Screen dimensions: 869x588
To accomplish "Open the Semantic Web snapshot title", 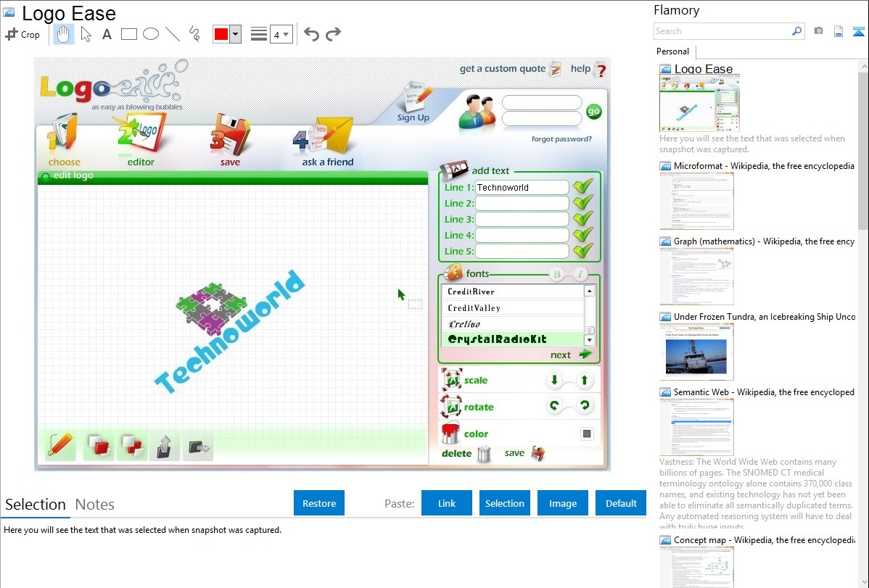I will click(764, 392).
